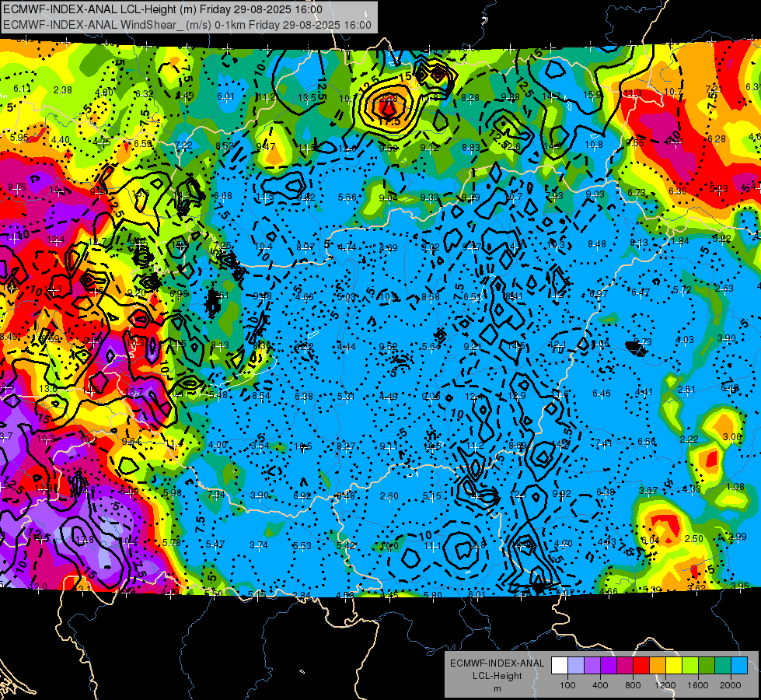The height and width of the screenshot is (700, 761).
Task: Click the grid value 3.74
Action: coord(258,545)
